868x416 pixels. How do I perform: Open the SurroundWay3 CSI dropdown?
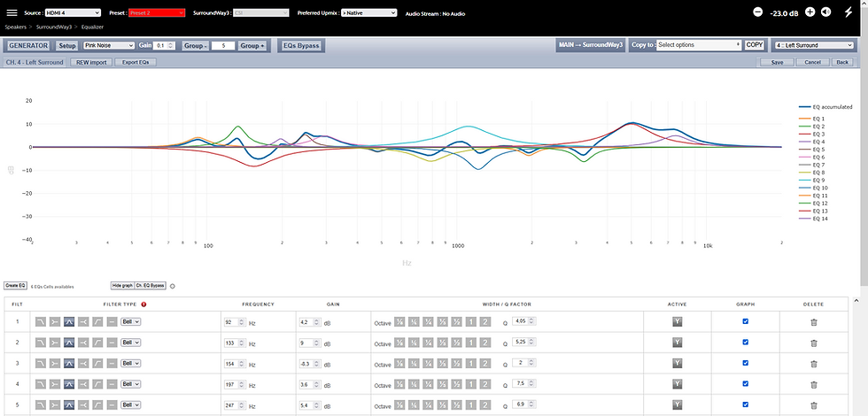pyautogui.click(x=260, y=12)
